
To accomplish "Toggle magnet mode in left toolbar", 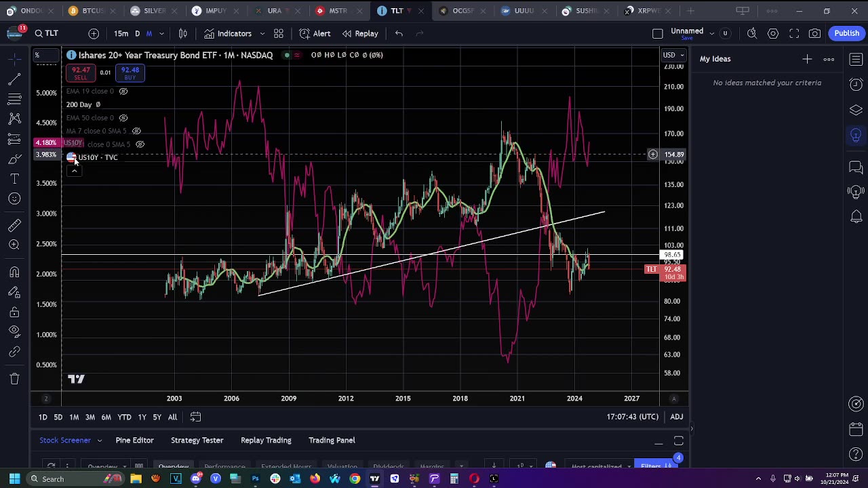I will 14,272.
